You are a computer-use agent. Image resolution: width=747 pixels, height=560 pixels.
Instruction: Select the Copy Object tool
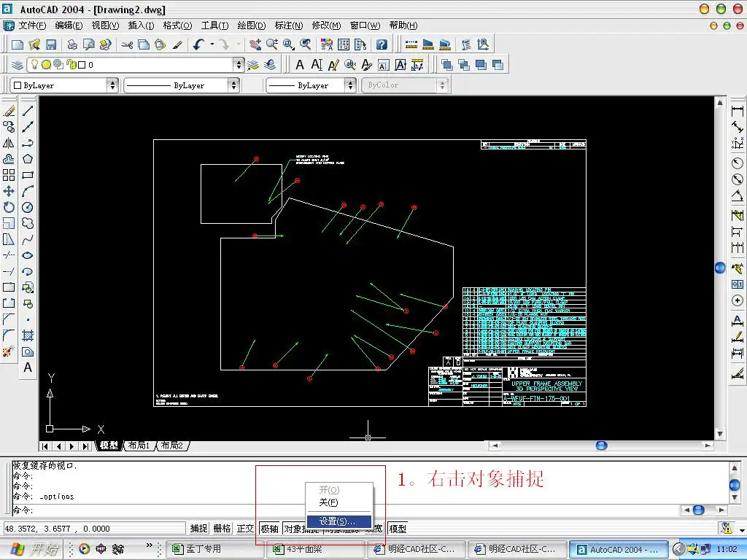tap(9, 127)
